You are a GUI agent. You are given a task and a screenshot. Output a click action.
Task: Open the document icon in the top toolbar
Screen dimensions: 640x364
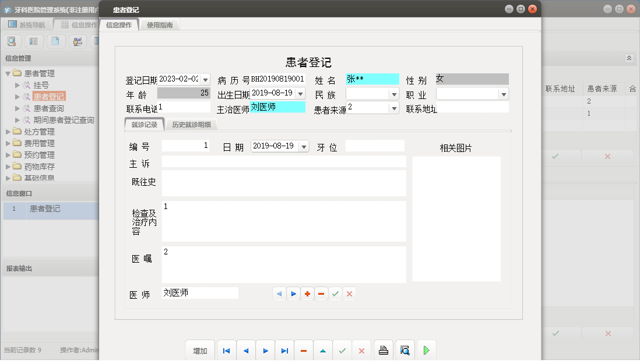pyautogui.click(x=55, y=41)
